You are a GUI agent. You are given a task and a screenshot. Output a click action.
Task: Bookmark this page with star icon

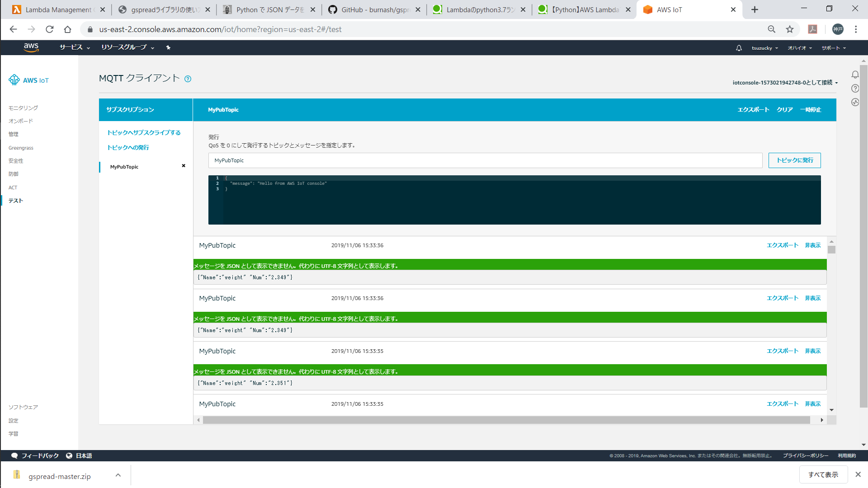pyautogui.click(x=790, y=29)
